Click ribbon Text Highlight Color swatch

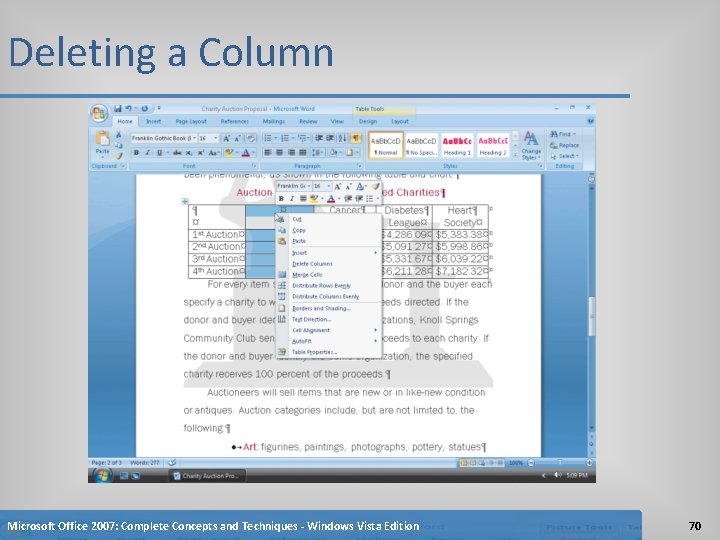[228, 152]
